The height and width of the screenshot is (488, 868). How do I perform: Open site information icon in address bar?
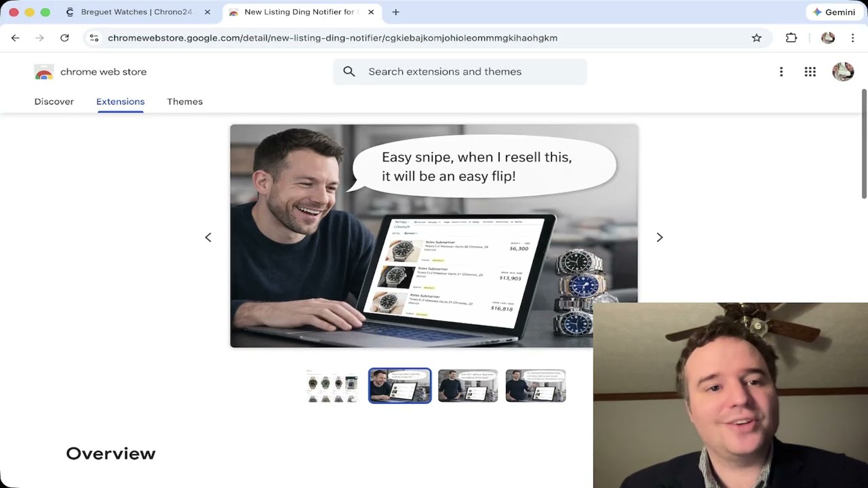tap(94, 38)
